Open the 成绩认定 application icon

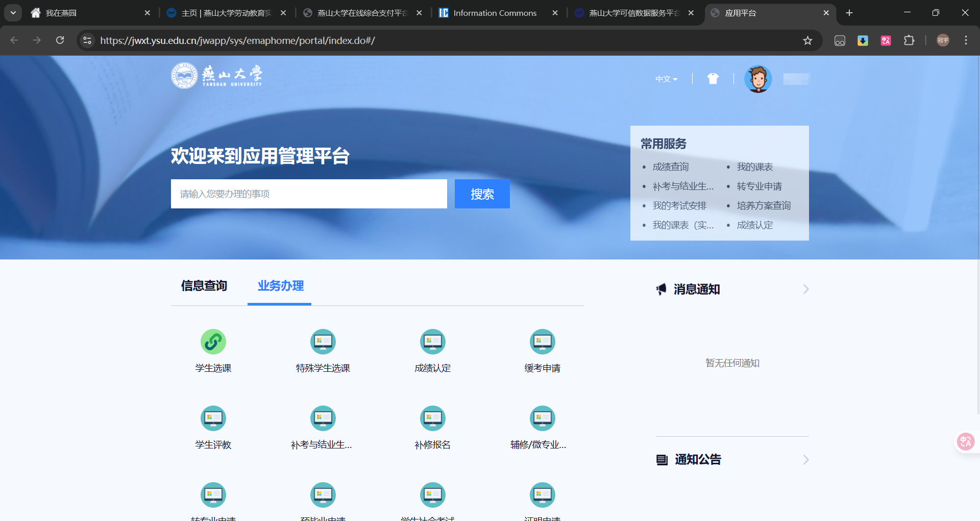[x=432, y=342]
